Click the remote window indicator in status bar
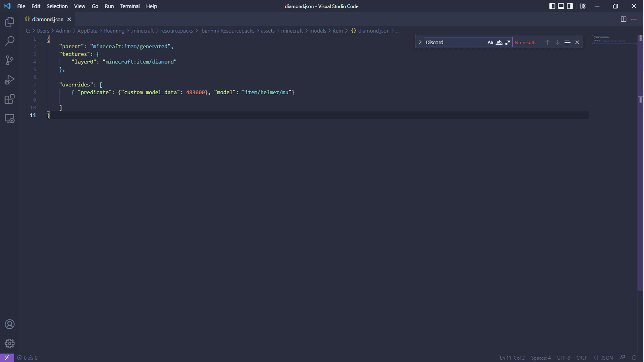 coord(7,358)
